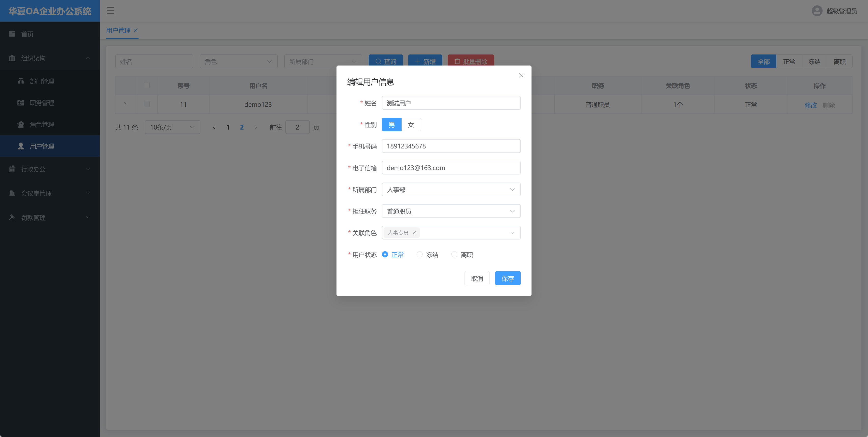Image resolution: width=868 pixels, height=437 pixels.
Task: Close the 用户管理 tab
Action: tap(136, 30)
